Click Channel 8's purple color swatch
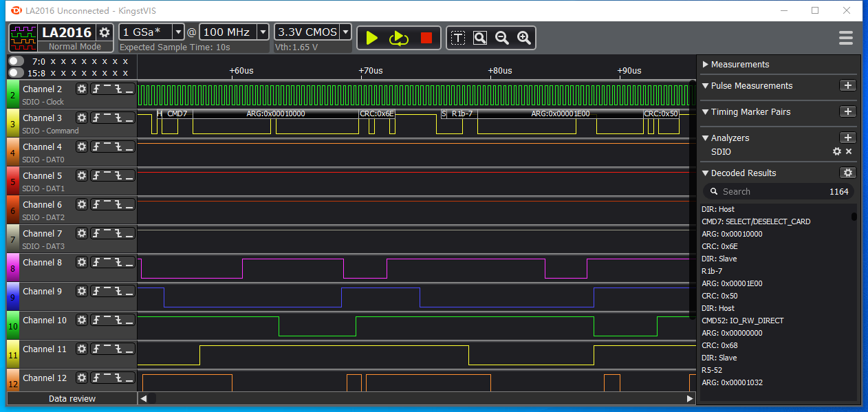 pyautogui.click(x=13, y=267)
